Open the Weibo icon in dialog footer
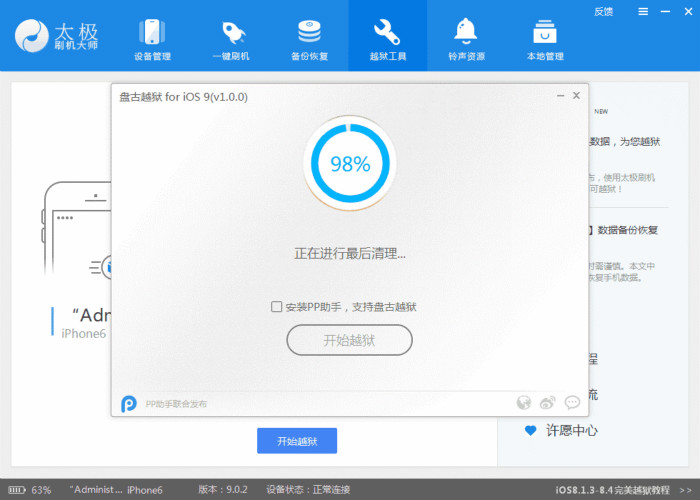The width and height of the screenshot is (700, 500). (x=548, y=403)
